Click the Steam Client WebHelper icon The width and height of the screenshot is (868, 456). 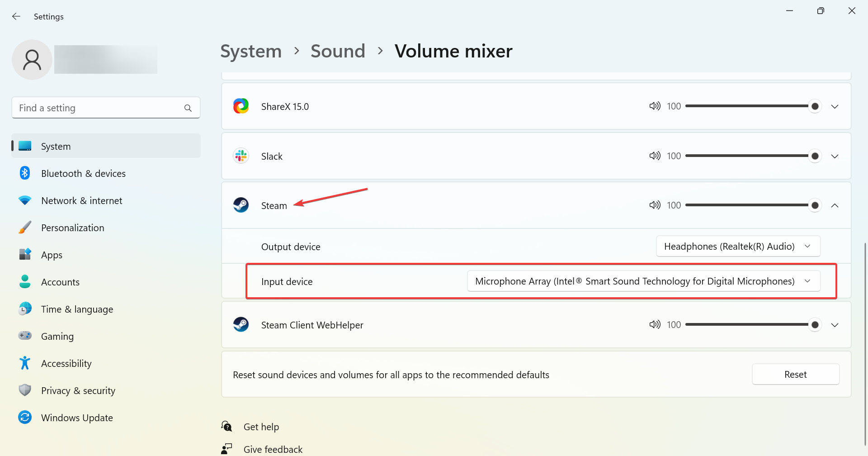pos(241,324)
